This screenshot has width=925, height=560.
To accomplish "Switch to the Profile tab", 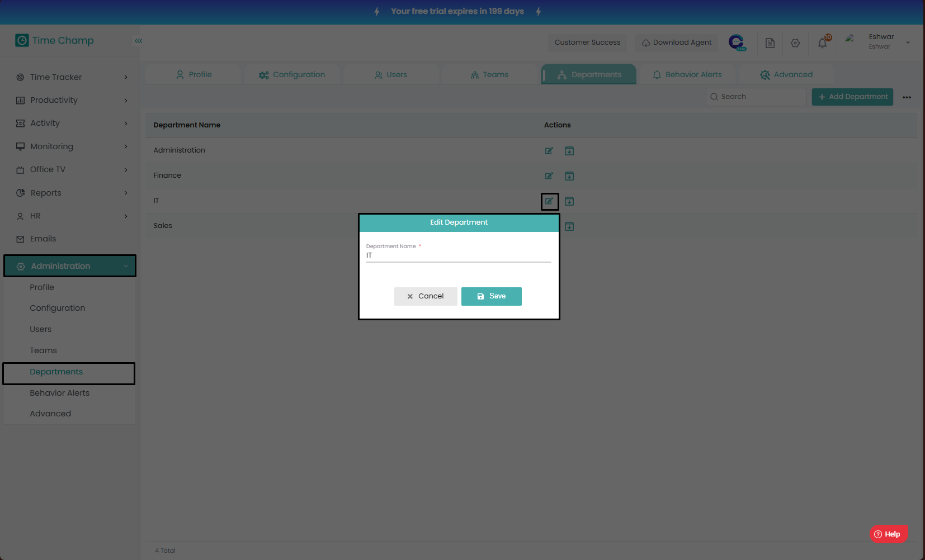I will pyautogui.click(x=194, y=74).
